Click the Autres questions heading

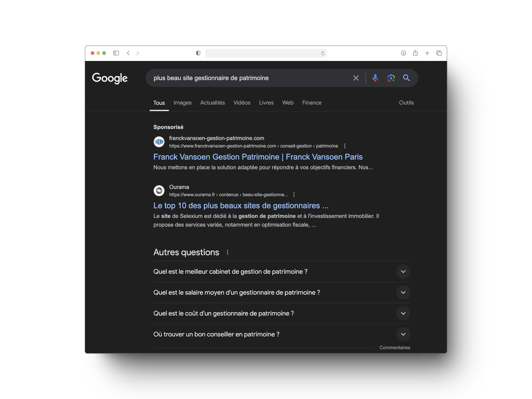coord(186,252)
